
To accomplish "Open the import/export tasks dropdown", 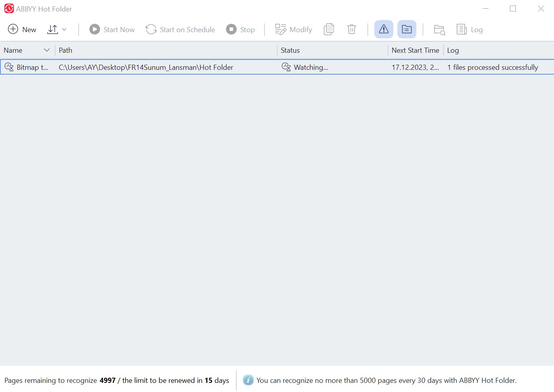I will point(57,29).
